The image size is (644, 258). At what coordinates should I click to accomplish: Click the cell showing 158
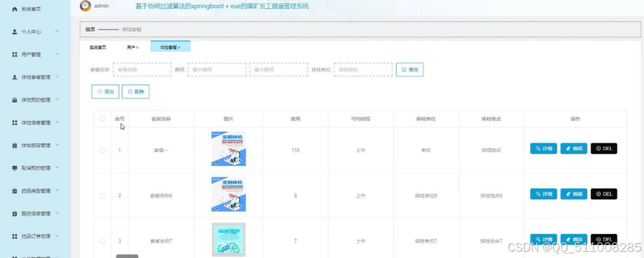coord(295,150)
